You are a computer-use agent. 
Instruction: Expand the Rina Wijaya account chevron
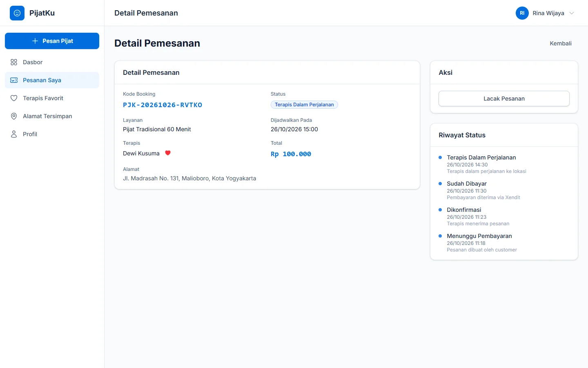(572, 13)
